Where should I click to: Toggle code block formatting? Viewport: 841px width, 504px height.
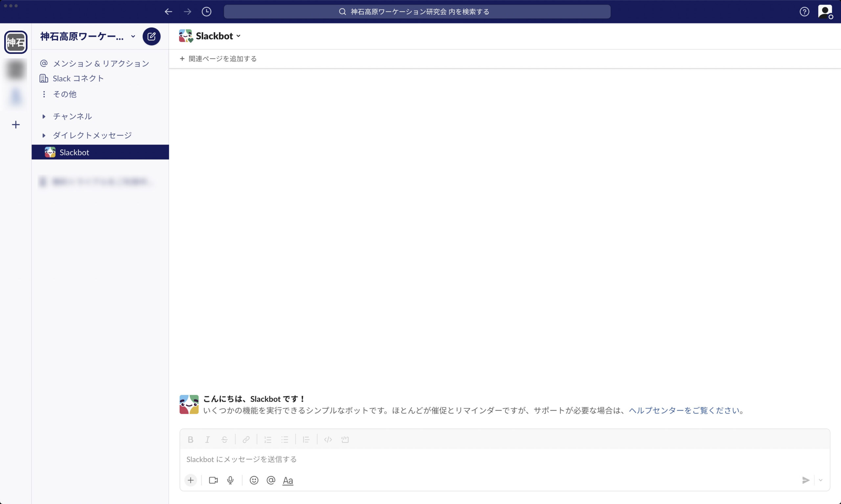[345, 439]
